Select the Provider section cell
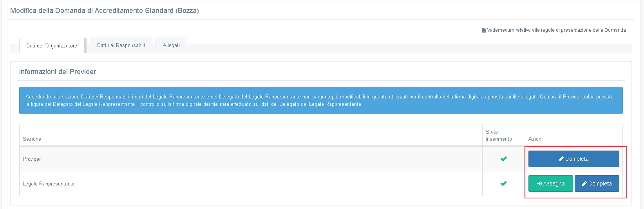The image size is (644, 209). (x=251, y=159)
